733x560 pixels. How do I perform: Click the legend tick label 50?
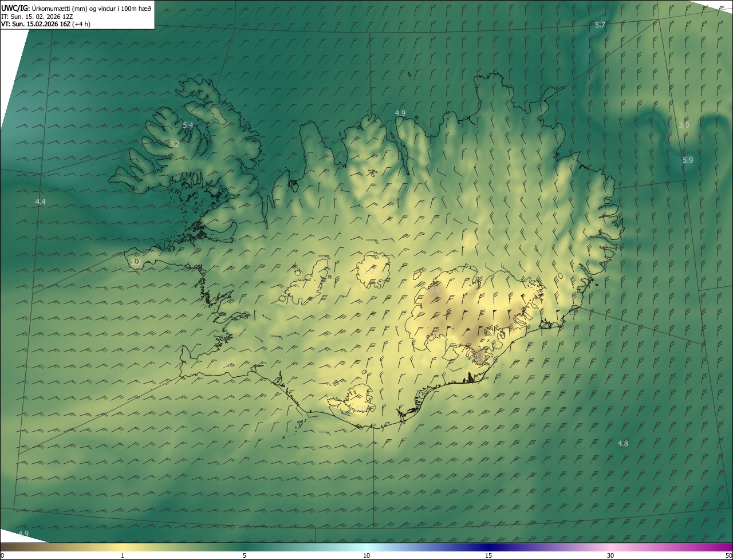pyautogui.click(x=728, y=555)
